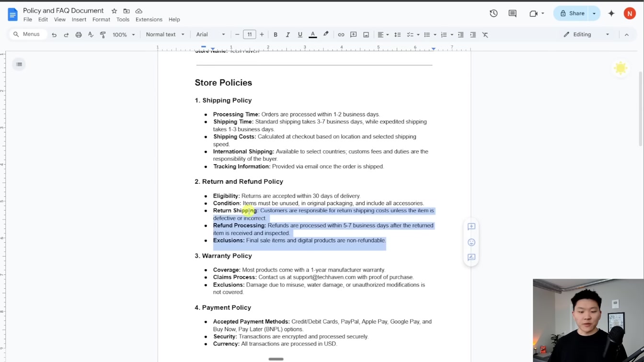Viewport: 644px width, 362px height.
Task: Click the Store Policies heading
Action: 223,82
